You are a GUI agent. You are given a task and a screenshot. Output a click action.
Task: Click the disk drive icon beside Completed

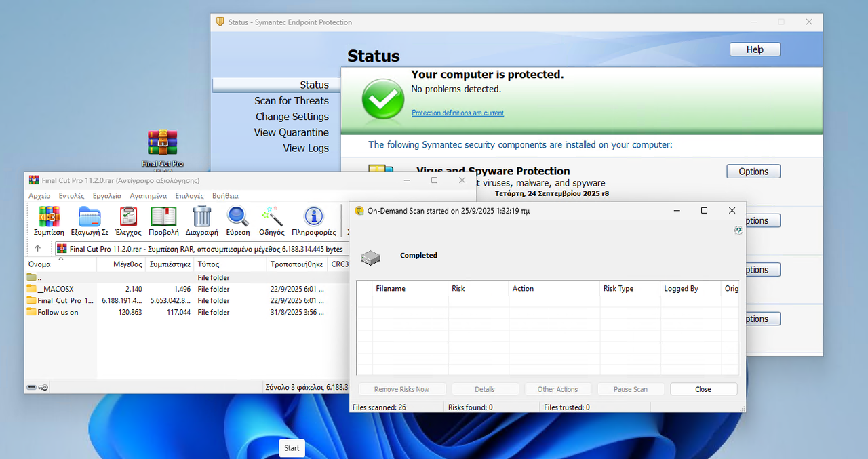(x=370, y=257)
